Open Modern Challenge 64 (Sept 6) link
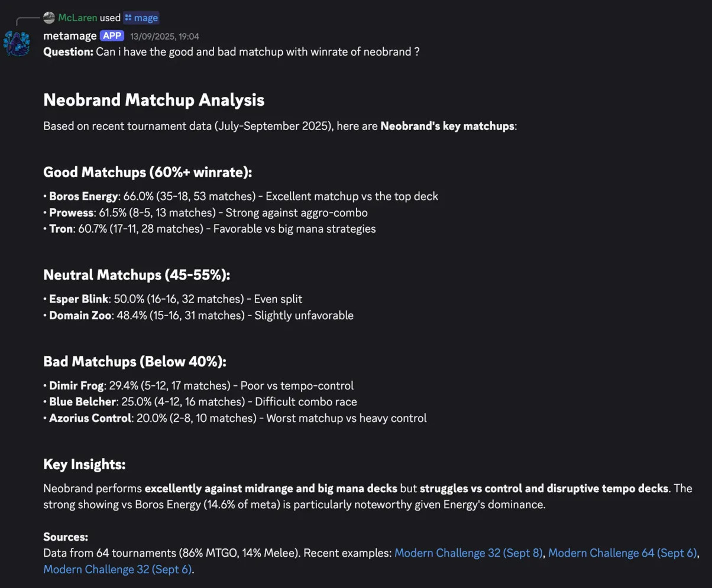The height and width of the screenshot is (588, 712). tap(623, 553)
